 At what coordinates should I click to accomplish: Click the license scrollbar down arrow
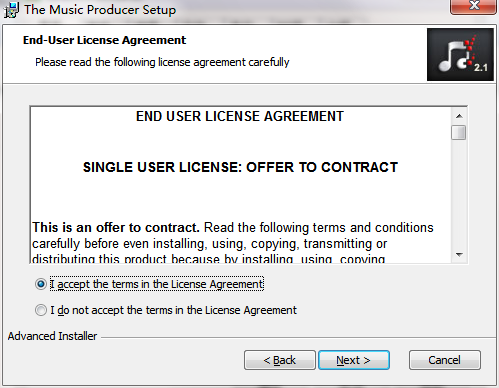click(459, 255)
